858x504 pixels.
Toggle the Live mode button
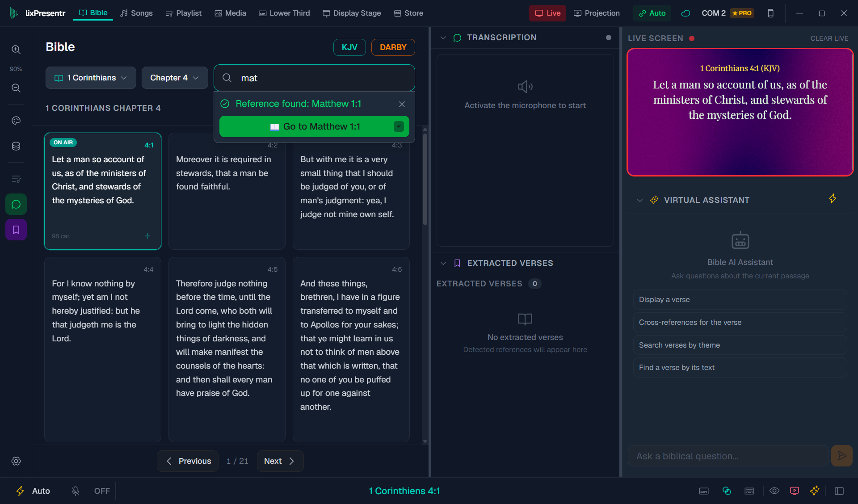547,13
